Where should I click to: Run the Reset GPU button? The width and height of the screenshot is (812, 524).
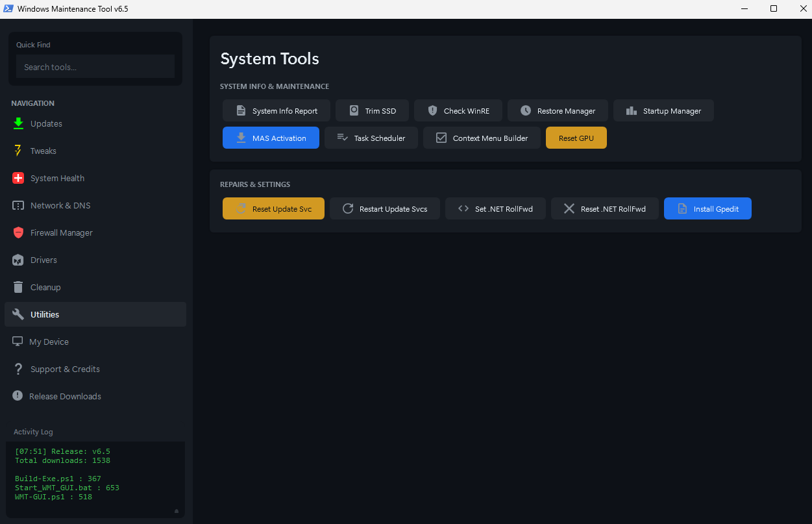click(x=576, y=138)
